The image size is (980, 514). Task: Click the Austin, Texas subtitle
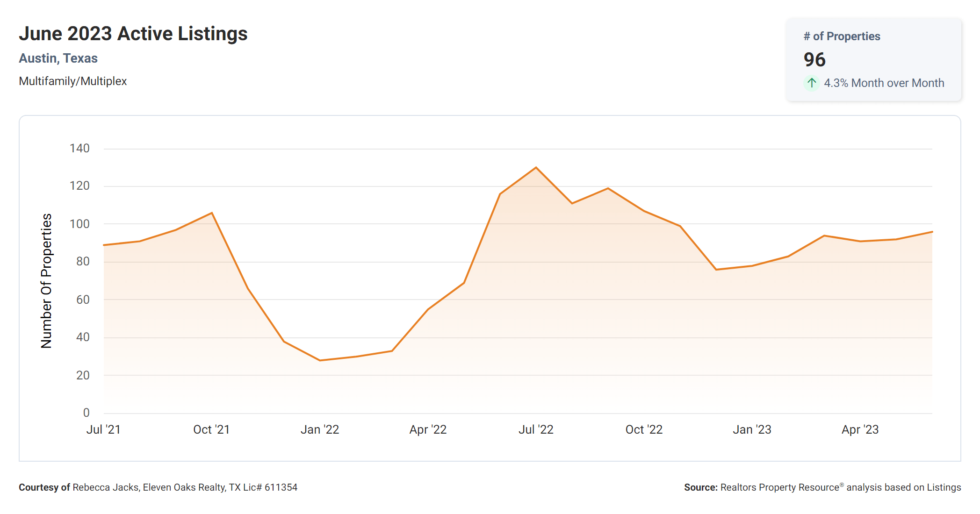tap(58, 58)
